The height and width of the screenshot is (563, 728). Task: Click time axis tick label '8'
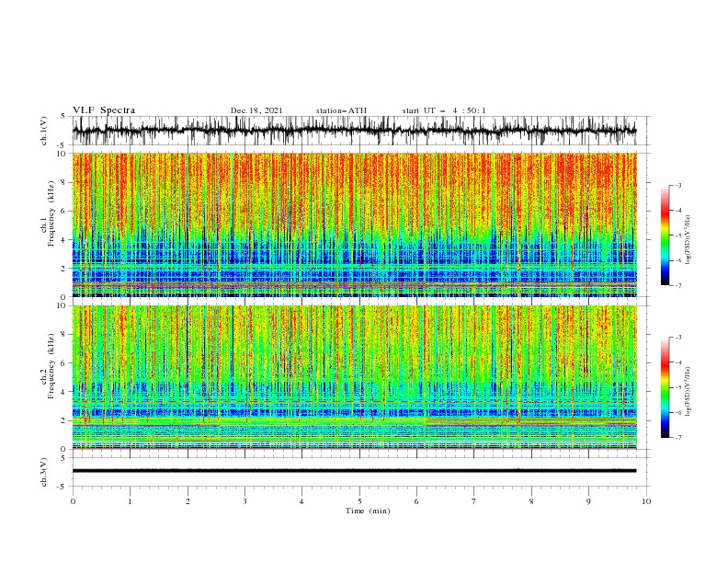coord(531,501)
